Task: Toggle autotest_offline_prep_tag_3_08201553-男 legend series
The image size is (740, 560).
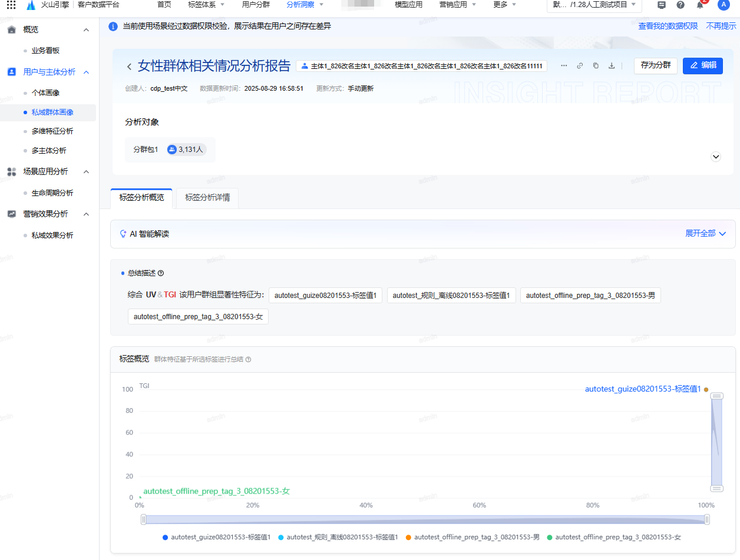Action: tap(476, 537)
